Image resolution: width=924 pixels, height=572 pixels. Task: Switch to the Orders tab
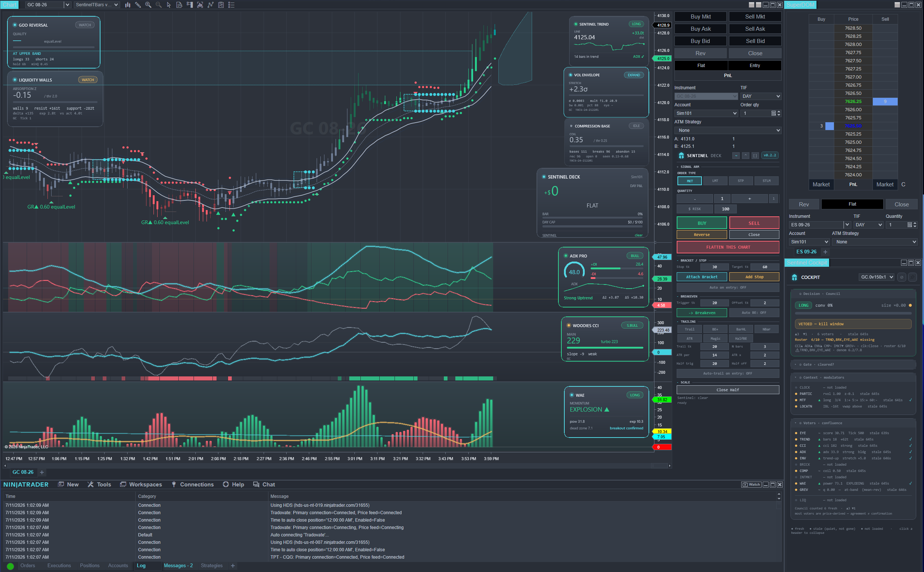pos(28,566)
